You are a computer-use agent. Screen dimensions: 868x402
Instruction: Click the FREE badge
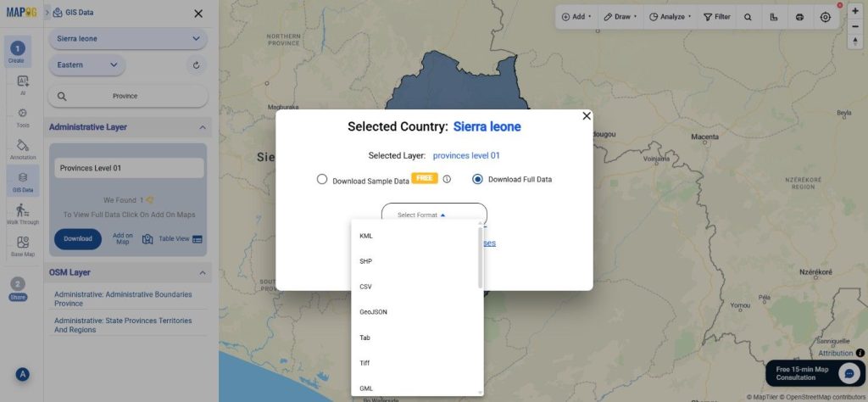(425, 178)
